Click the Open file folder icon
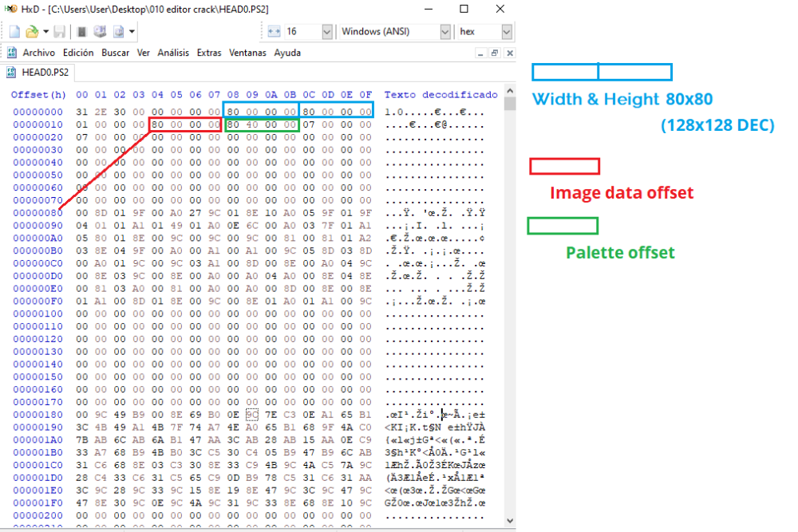The image size is (798, 532). tap(32, 32)
